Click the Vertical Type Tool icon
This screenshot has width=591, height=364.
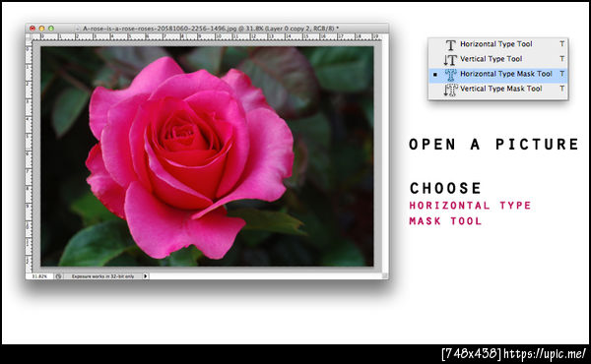click(450, 59)
